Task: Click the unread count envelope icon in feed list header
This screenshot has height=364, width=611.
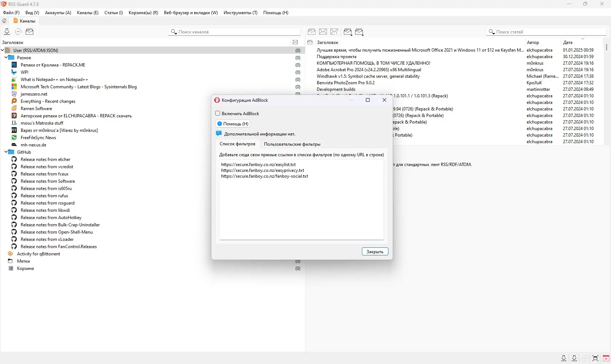Action: 295,43
